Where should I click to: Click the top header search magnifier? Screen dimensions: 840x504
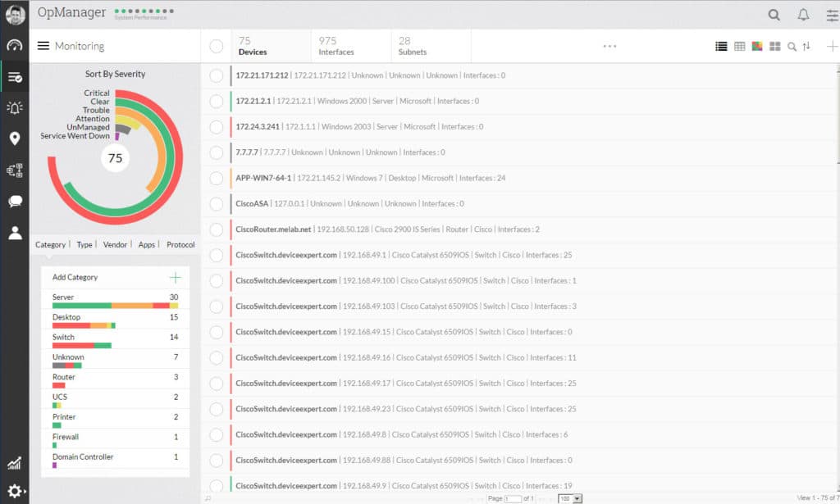(774, 15)
